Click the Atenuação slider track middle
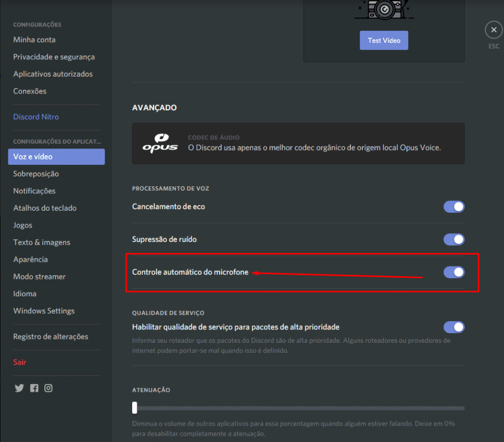The image size is (504, 442). tap(298, 408)
